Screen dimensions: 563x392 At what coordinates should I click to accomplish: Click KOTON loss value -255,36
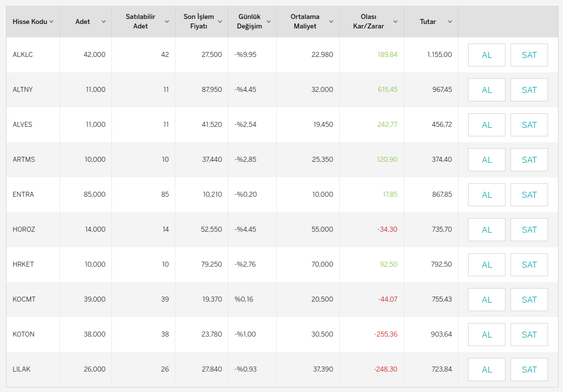point(386,334)
